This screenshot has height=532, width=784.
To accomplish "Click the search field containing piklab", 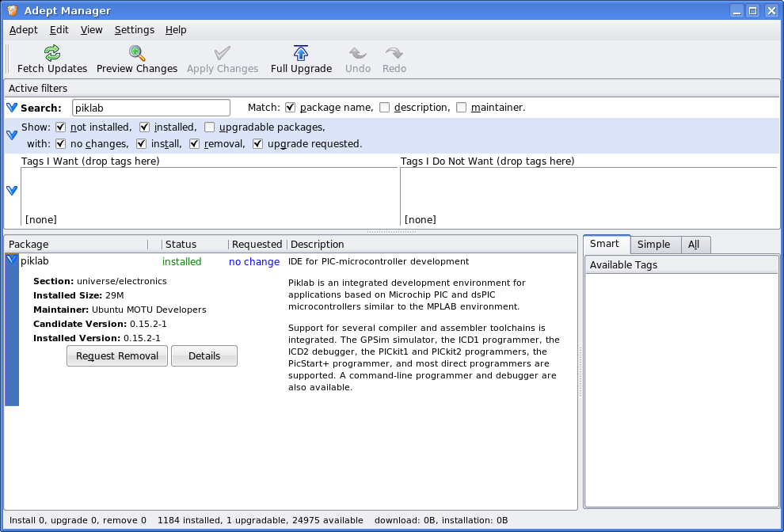I will [x=150, y=108].
